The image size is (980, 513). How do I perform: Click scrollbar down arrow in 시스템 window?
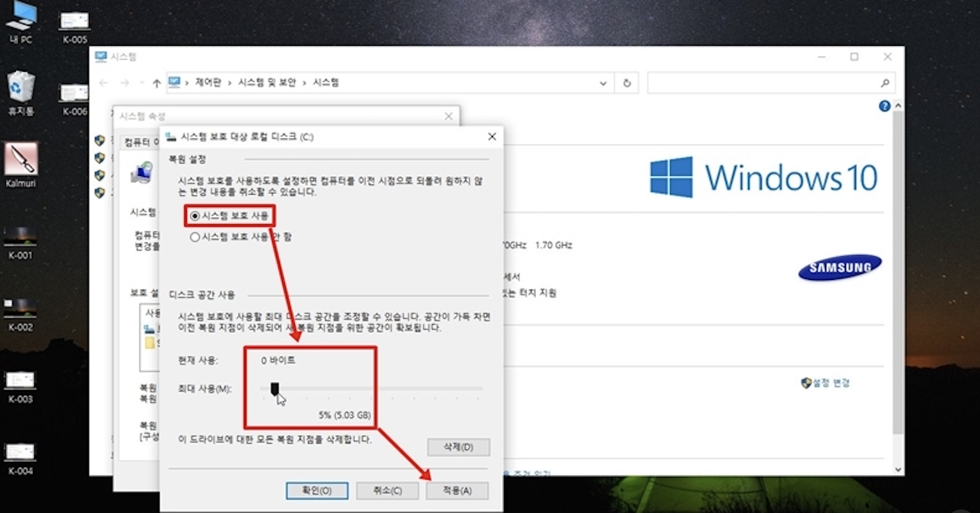tap(898, 469)
